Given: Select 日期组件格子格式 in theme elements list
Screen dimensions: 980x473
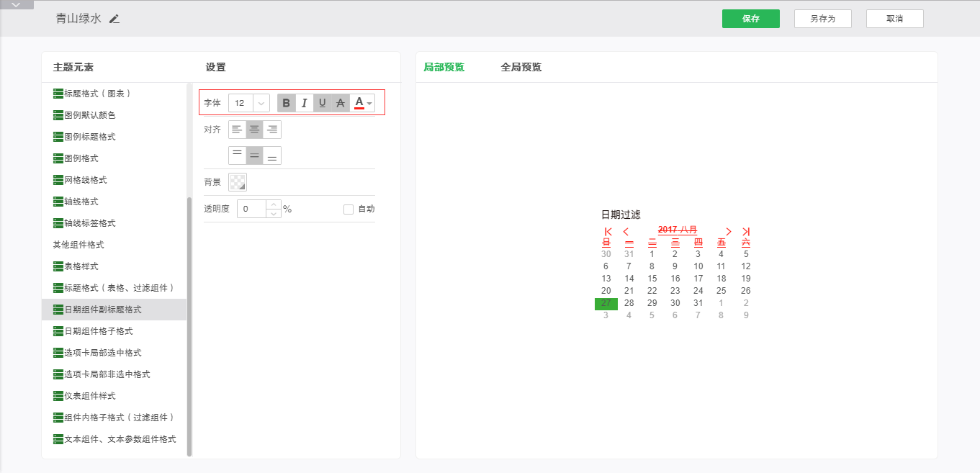Looking at the screenshot, I should click(x=98, y=331).
